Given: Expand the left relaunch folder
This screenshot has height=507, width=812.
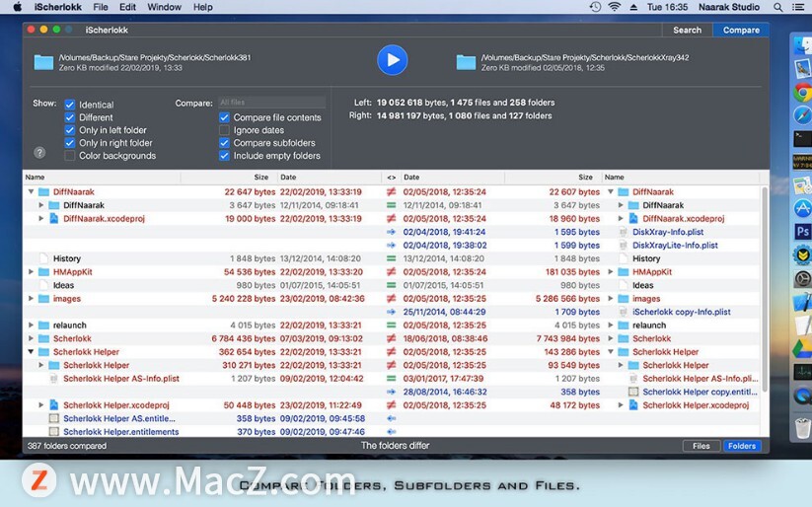Looking at the screenshot, I should coord(31,326).
